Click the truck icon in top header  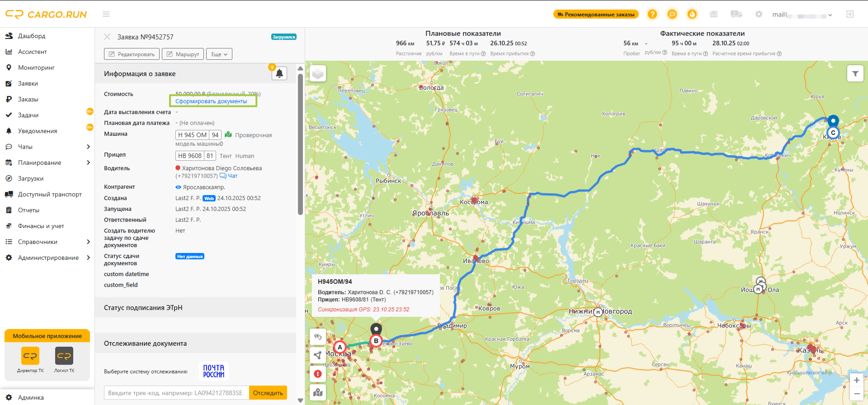click(x=736, y=14)
